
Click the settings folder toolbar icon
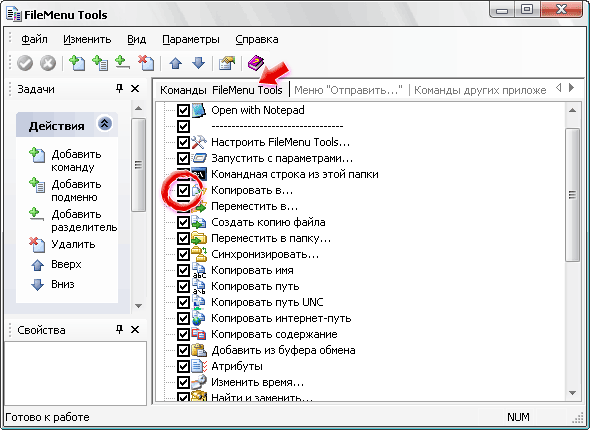pos(227,63)
